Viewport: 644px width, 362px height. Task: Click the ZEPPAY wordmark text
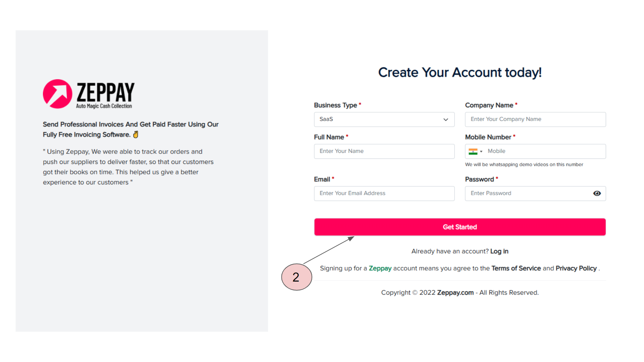pos(105,92)
